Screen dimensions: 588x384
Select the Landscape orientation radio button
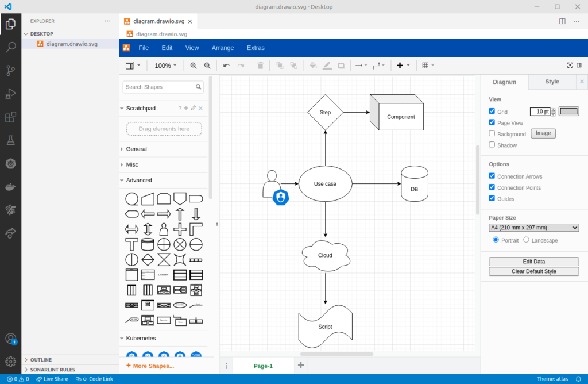(527, 240)
